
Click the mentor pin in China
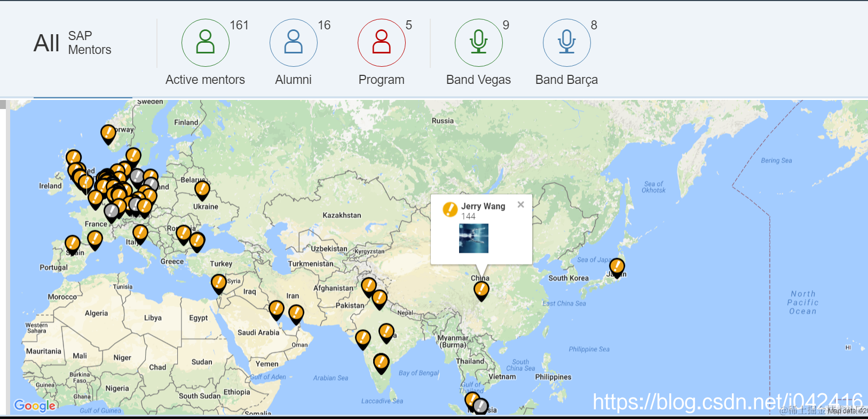coord(482,291)
